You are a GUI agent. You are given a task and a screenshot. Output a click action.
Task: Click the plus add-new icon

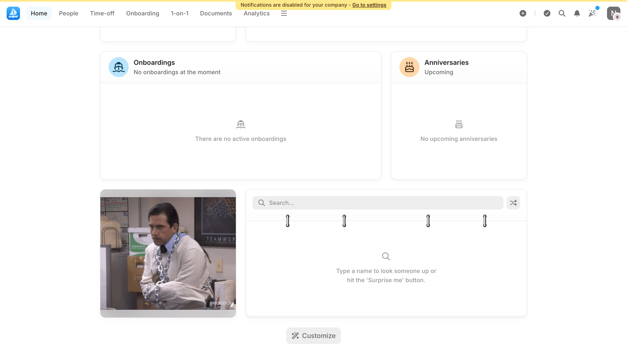(x=523, y=13)
